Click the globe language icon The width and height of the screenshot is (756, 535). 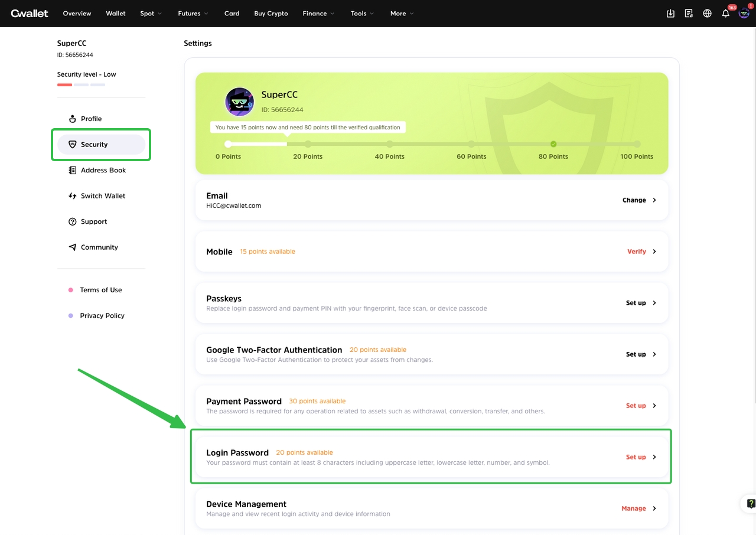click(707, 14)
